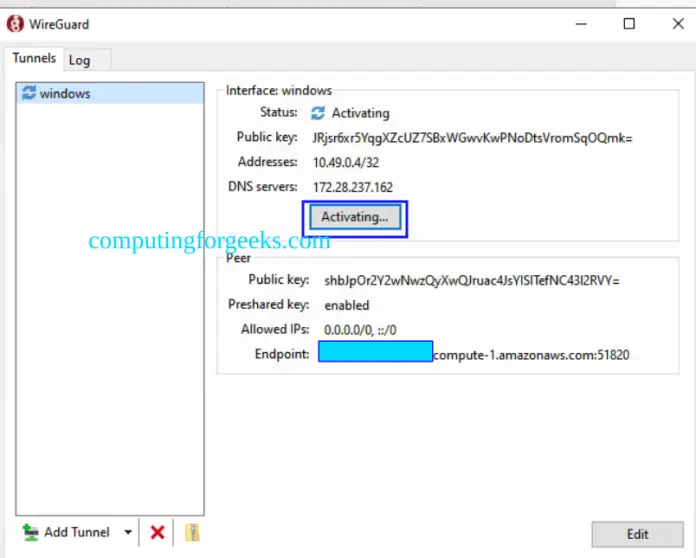Screen dimensions: 696x558
Task: Click the red X remove tunnel icon
Action: 157,532
